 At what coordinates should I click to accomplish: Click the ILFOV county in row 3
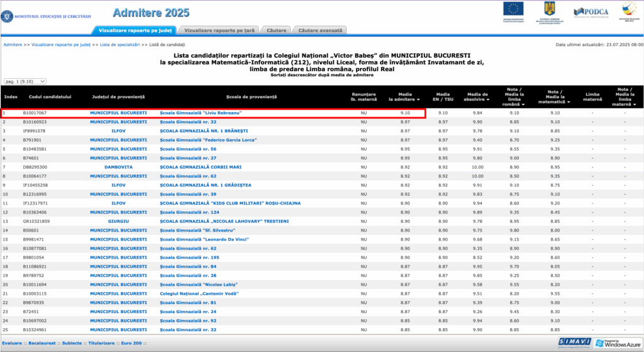coord(118,131)
